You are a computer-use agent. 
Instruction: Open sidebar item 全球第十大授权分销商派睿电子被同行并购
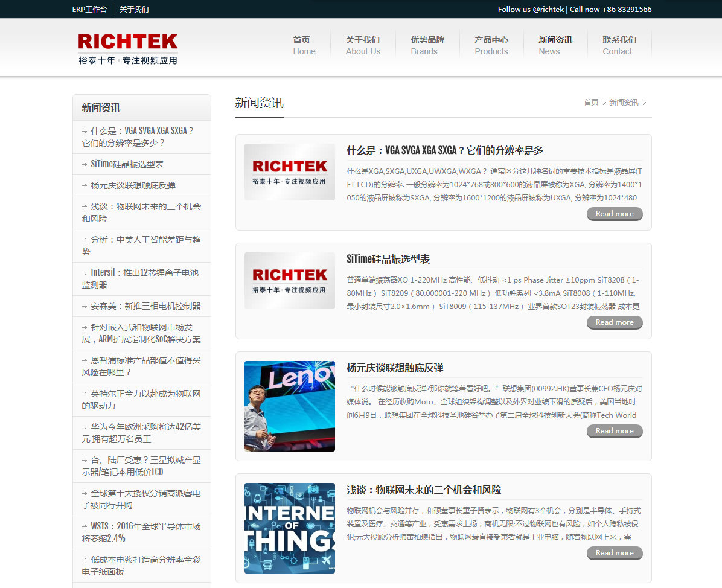coord(142,499)
